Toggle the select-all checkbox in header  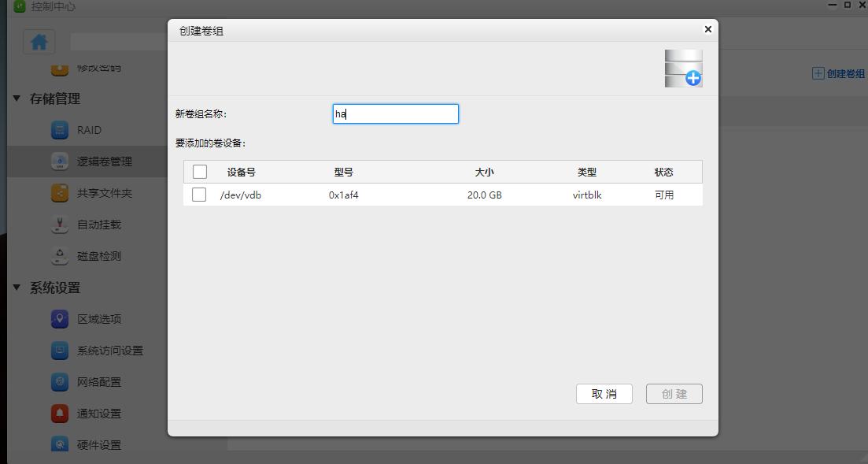[x=199, y=171]
